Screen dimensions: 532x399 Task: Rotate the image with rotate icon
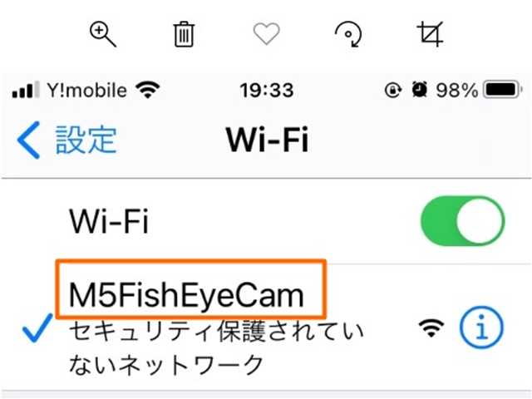point(348,34)
